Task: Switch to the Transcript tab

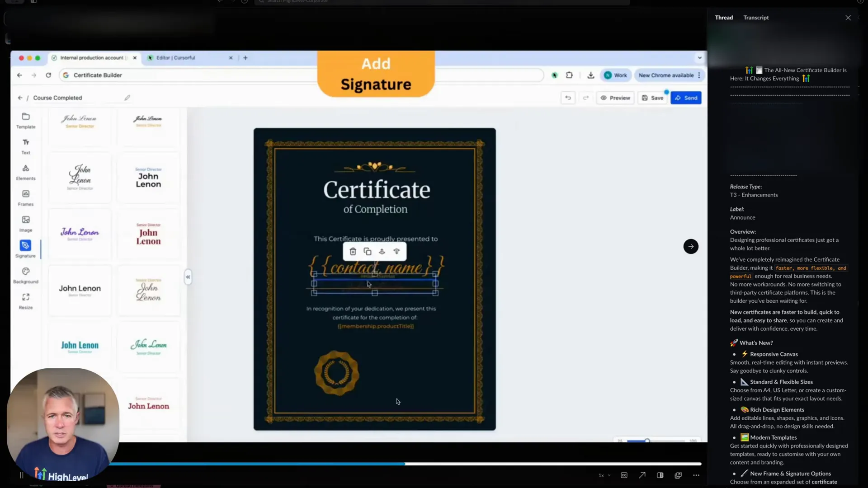Action: tap(755, 17)
